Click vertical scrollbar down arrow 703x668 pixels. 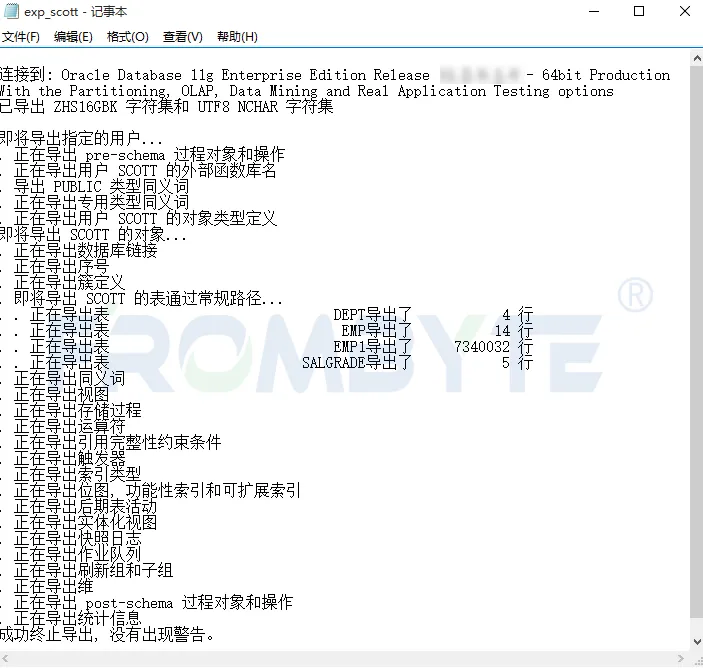click(x=697, y=642)
